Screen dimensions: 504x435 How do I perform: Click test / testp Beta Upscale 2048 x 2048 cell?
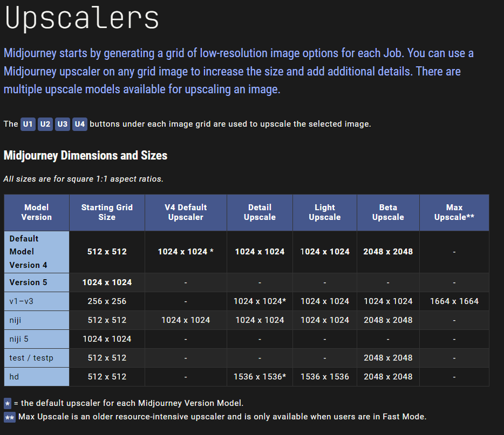point(388,358)
